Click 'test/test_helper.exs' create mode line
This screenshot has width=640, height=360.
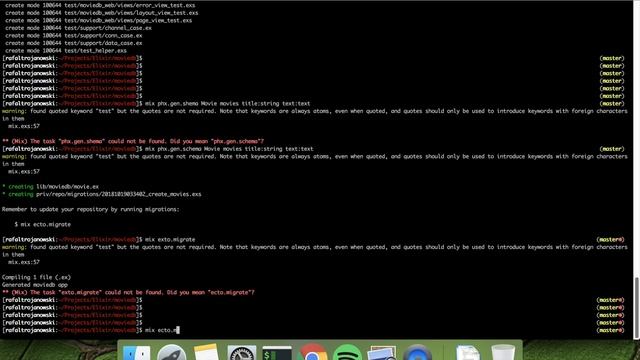(66, 51)
